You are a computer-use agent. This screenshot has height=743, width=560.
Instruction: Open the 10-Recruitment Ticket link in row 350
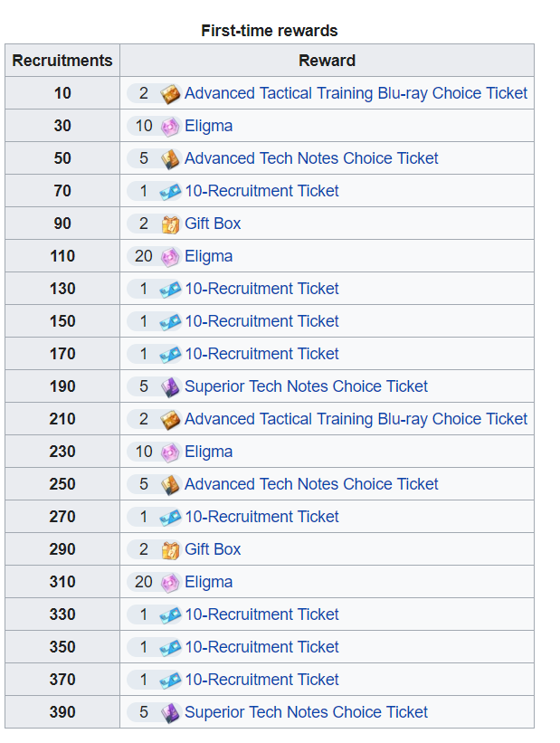[x=261, y=647]
